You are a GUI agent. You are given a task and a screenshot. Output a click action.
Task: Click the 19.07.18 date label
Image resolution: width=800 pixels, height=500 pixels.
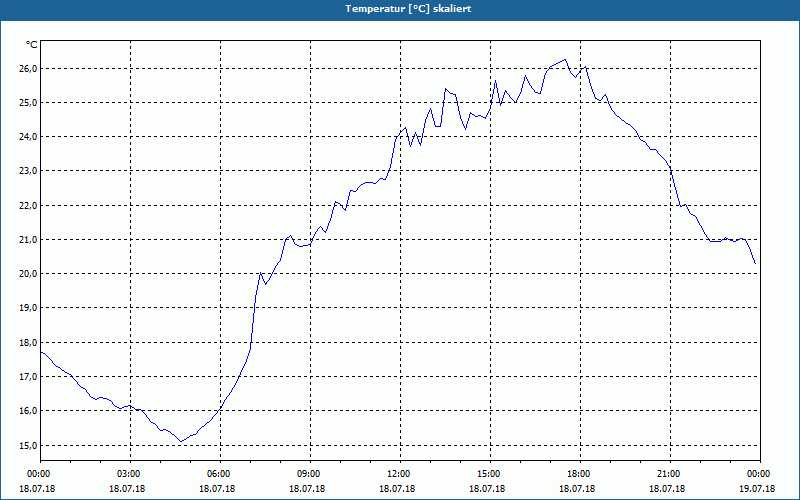pos(757,489)
